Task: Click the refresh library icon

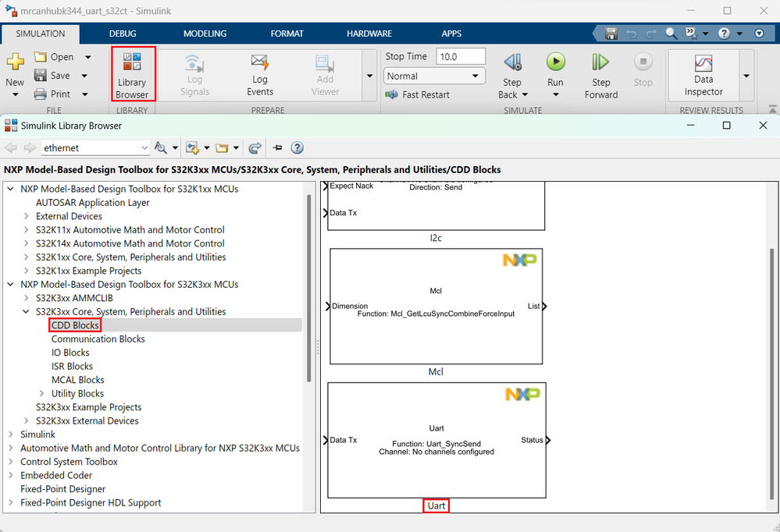Action: (255, 147)
